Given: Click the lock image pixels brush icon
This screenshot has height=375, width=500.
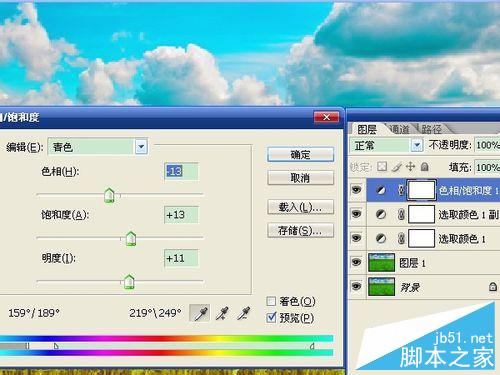Looking at the screenshot, I should [397, 166].
